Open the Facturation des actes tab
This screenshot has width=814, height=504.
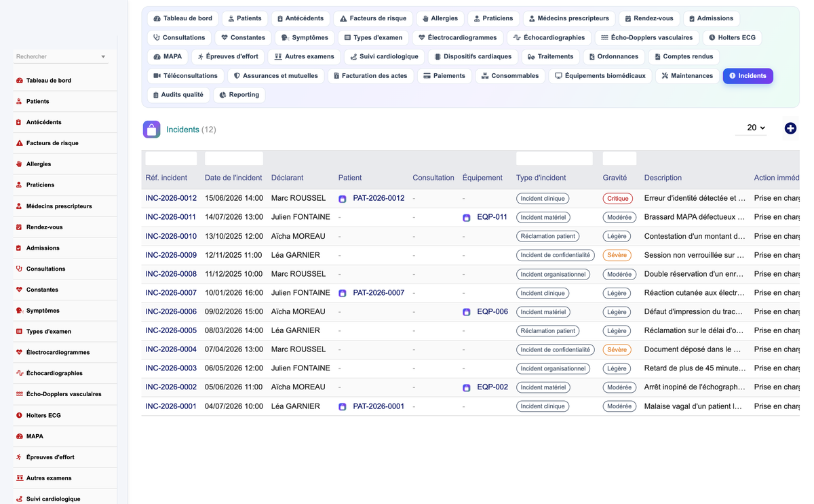pyautogui.click(x=370, y=76)
